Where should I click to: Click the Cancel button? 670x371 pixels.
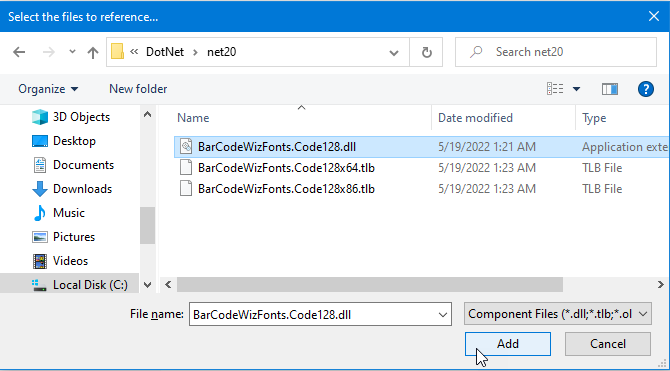click(x=608, y=344)
